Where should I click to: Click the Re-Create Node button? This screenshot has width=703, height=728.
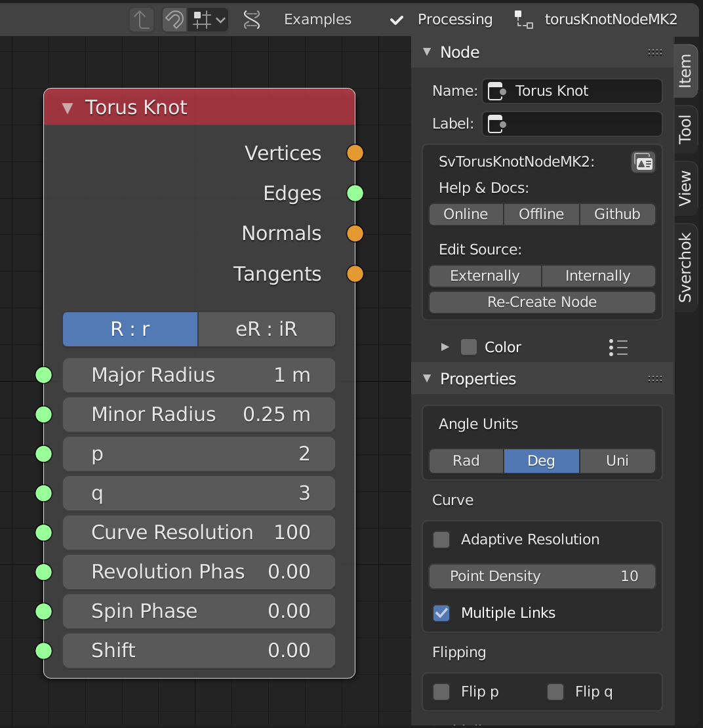(x=542, y=302)
